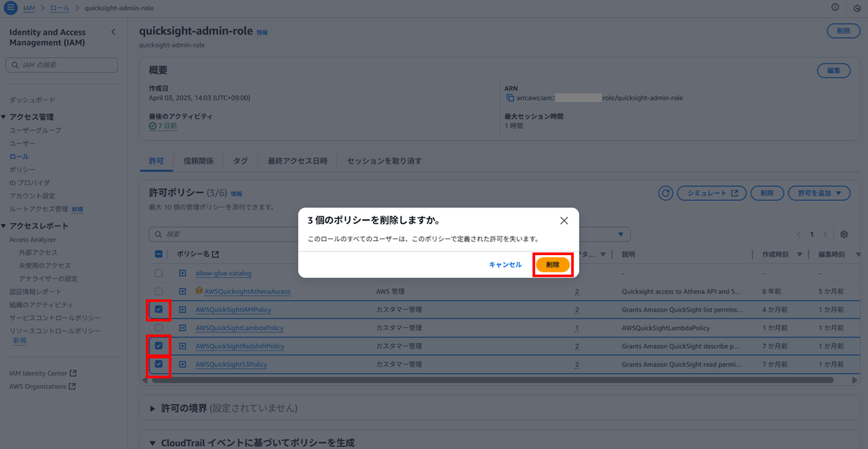Click the 編集 button in the summary
The image size is (868, 449).
pyautogui.click(x=833, y=71)
